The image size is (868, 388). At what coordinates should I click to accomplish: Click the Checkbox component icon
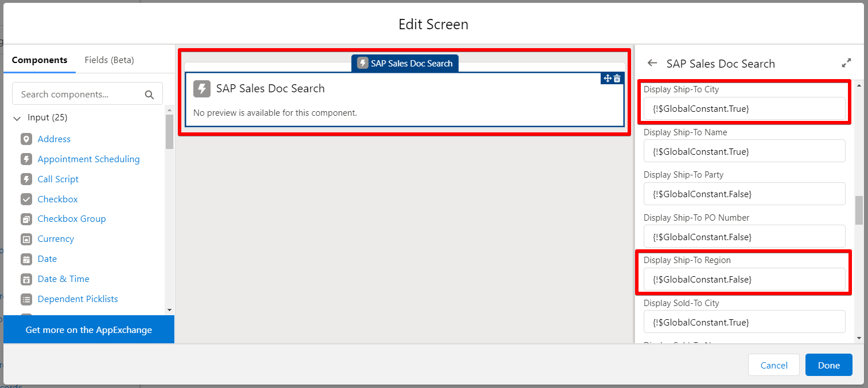coord(26,199)
